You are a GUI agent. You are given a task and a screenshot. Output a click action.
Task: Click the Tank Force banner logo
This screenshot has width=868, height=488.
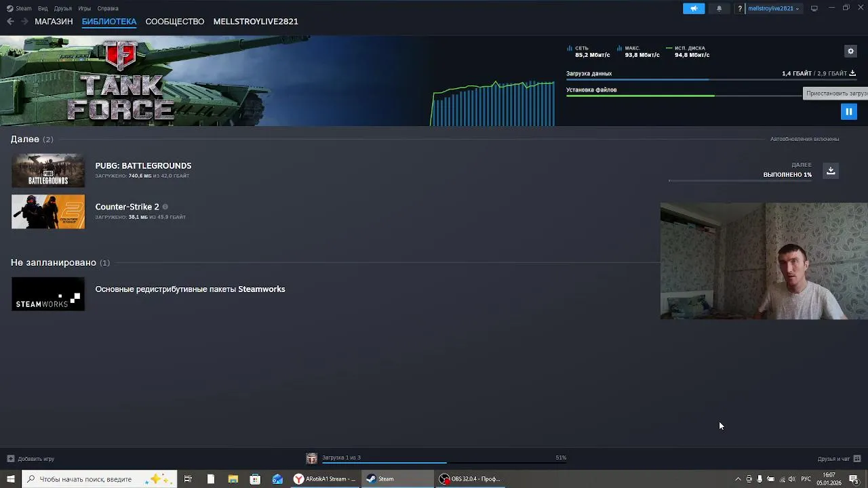120,80
